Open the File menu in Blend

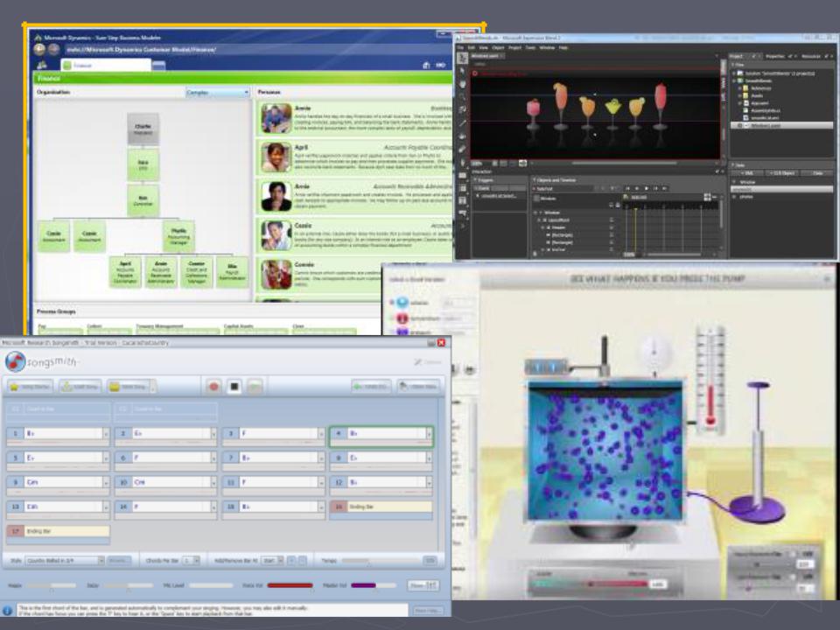[460, 47]
